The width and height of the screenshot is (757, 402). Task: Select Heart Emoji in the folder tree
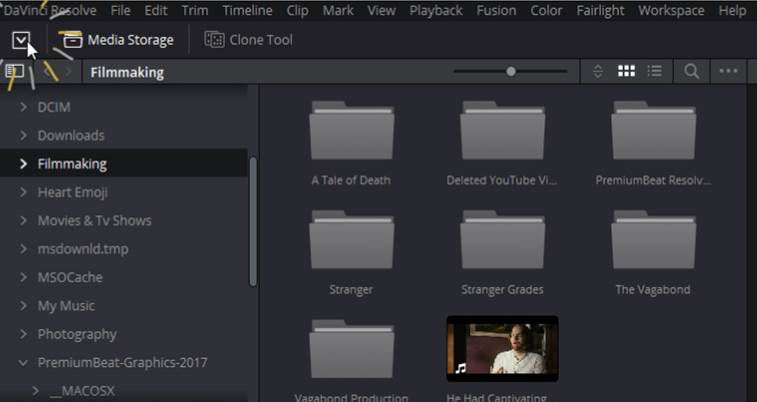tap(72, 192)
